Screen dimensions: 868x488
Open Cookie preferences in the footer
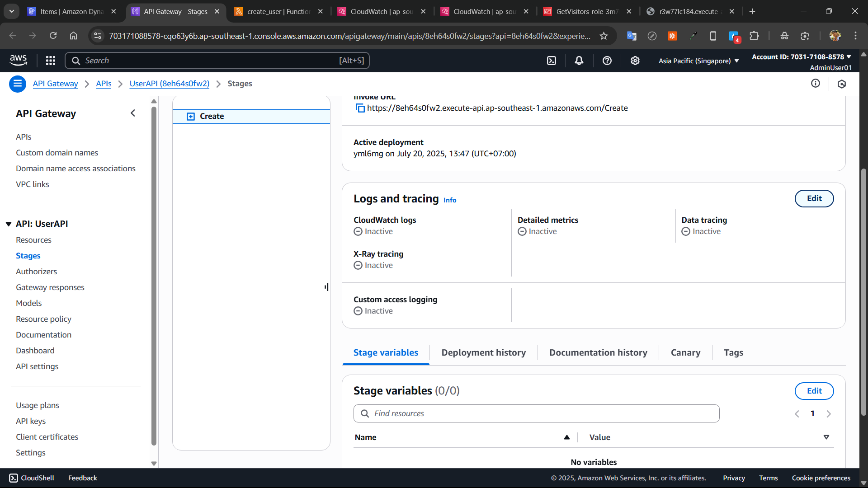click(x=821, y=478)
